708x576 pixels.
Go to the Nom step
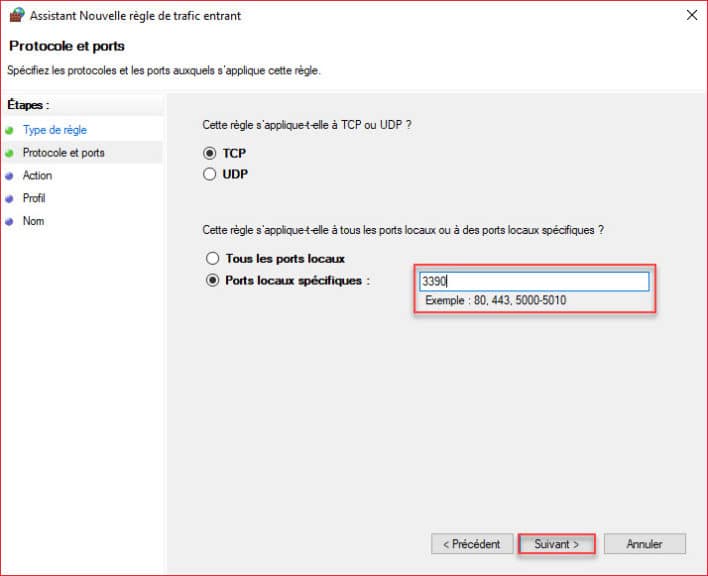[x=33, y=221]
